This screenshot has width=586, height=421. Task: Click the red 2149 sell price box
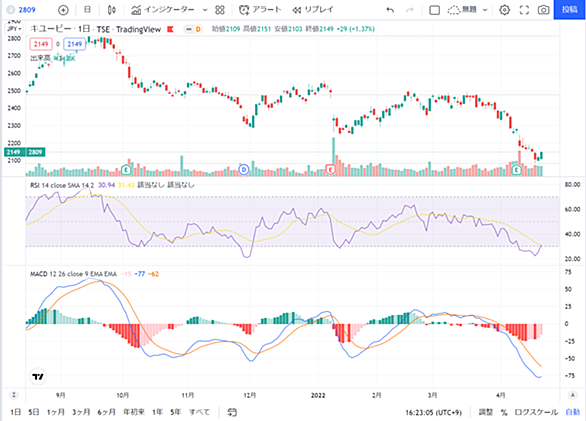pos(41,44)
